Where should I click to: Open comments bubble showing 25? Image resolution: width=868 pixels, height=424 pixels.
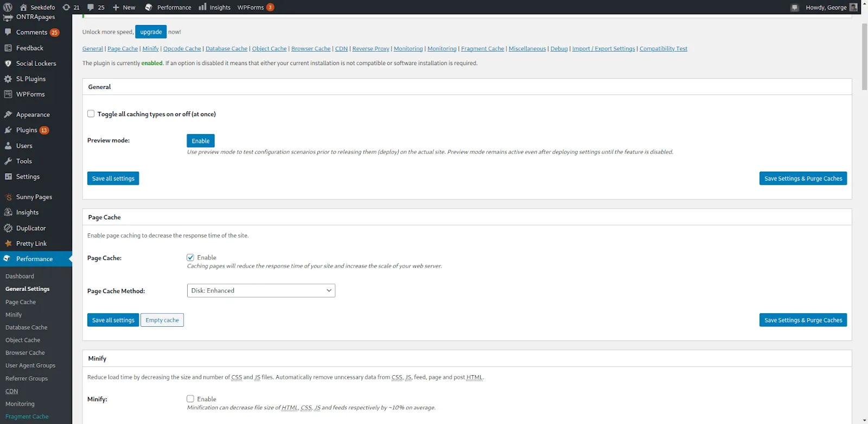[91, 7]
